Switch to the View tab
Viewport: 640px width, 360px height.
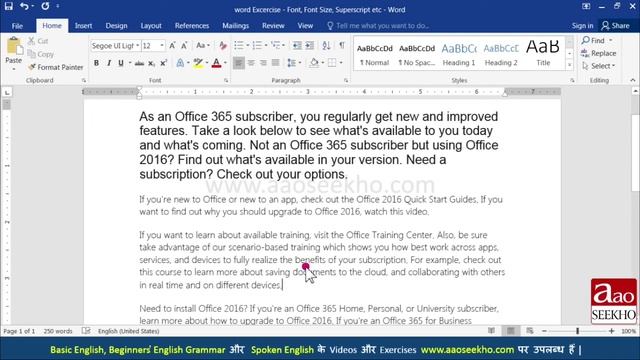click(x=305, y=26)
